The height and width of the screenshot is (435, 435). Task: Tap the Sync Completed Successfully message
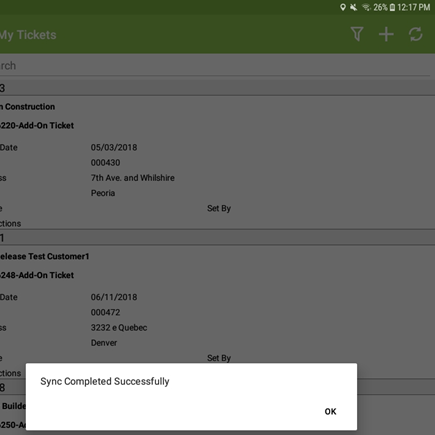(x=105, y=381)
